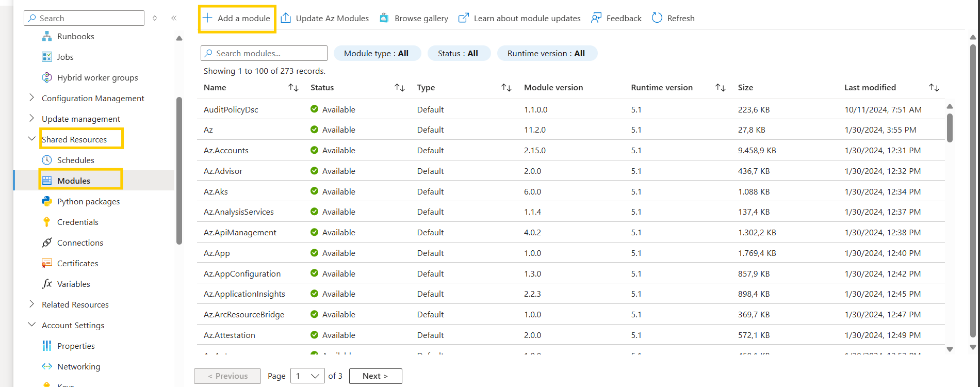Click the Feedback person icon
Image resolution: width=980 pixels, height=387 pixels.
click(x=596, y=18)
